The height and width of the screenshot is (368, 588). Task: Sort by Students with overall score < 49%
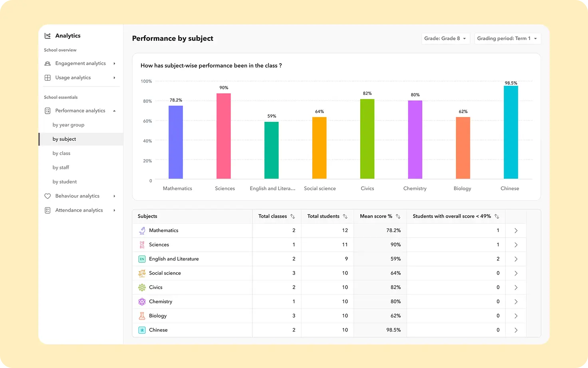pyautogui.click(x=497, y=216)
